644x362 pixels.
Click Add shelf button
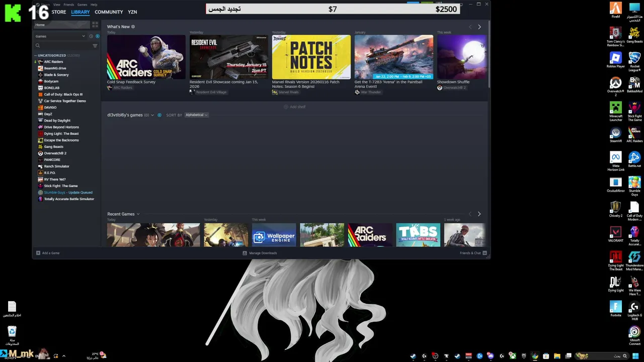294,107
